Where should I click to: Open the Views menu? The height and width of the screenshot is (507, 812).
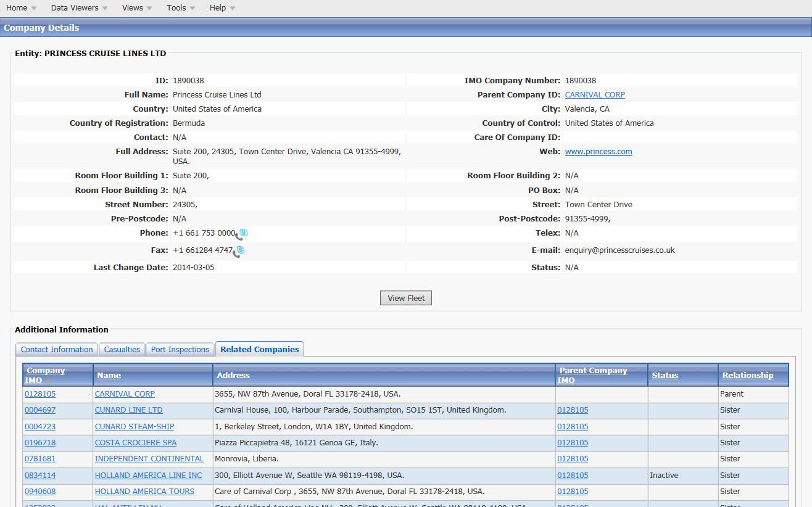coord(138,8)
